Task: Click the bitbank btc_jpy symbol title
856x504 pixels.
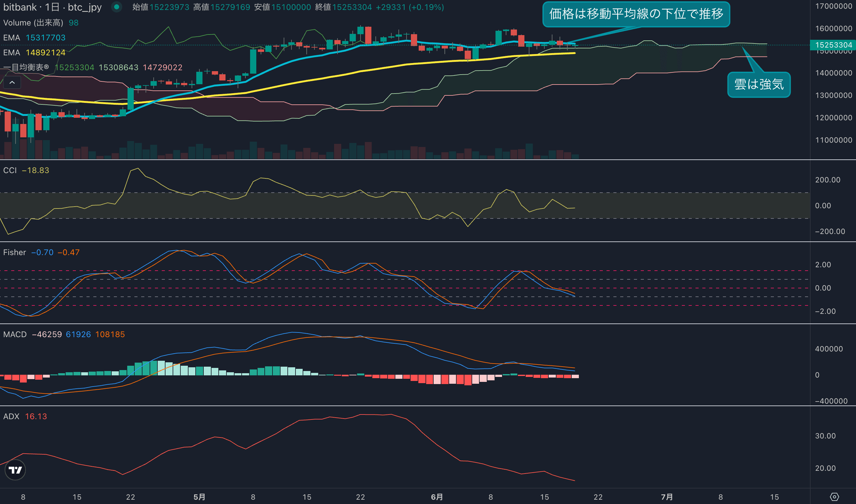Action: click(52, 7)
